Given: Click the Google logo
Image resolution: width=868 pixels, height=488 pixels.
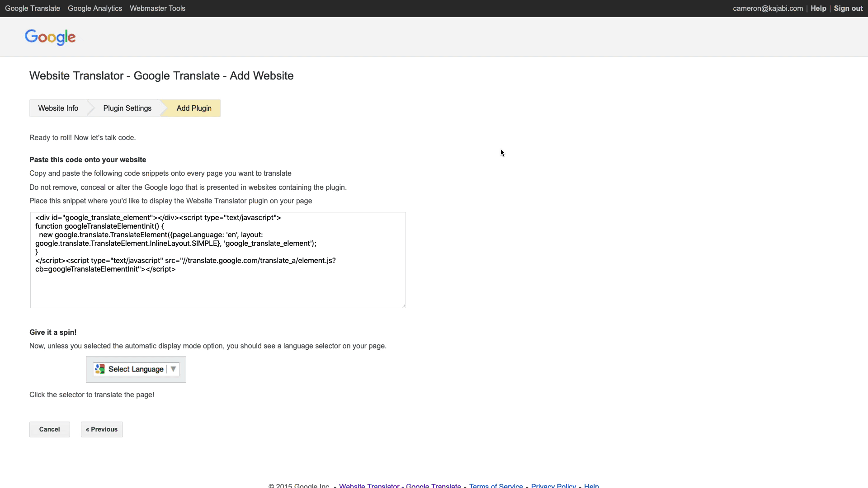Looking at the screenshot, I should pyautogui.click(x=50, y=37).
